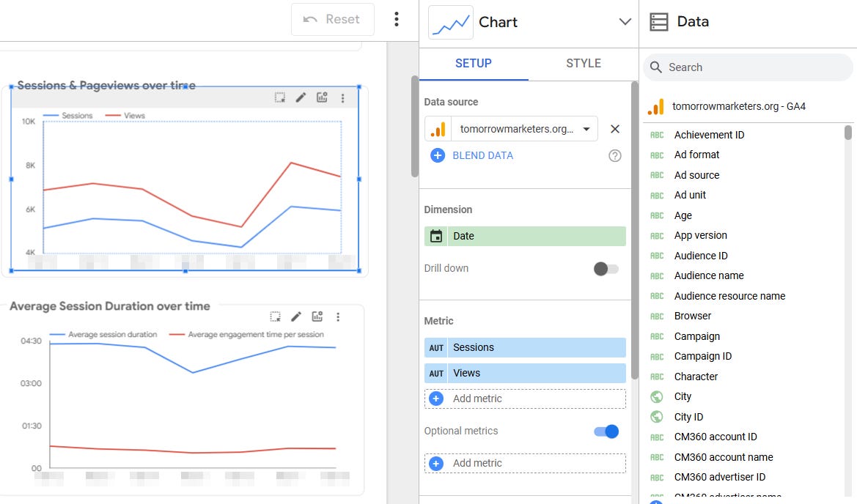
Task: Click explore chart icon on Sessions & Pageviews chart
Action: click(x=322, y=97)
